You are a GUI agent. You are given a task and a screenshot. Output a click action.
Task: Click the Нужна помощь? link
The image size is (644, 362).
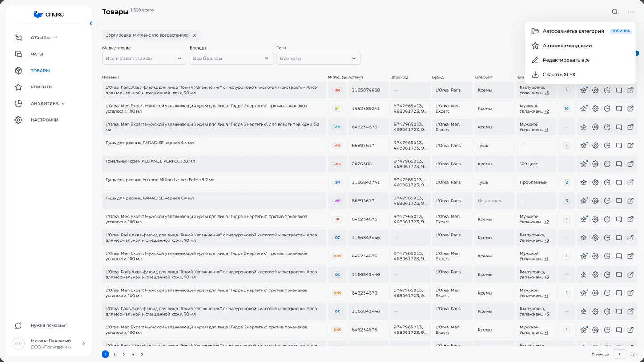click(48, 325)
